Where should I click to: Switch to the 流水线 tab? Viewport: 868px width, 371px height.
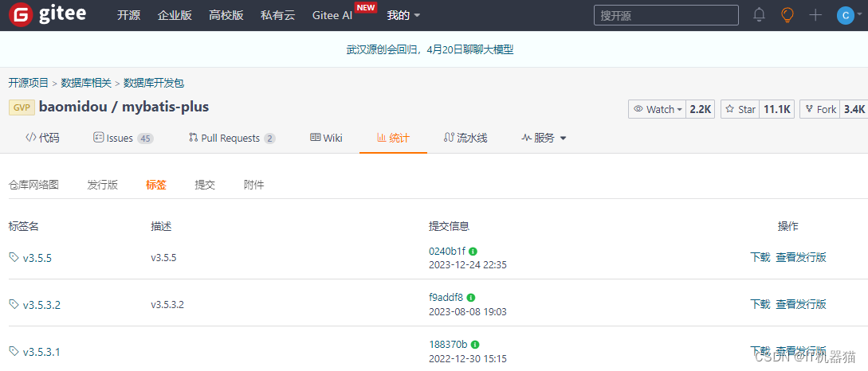[465, 139]
